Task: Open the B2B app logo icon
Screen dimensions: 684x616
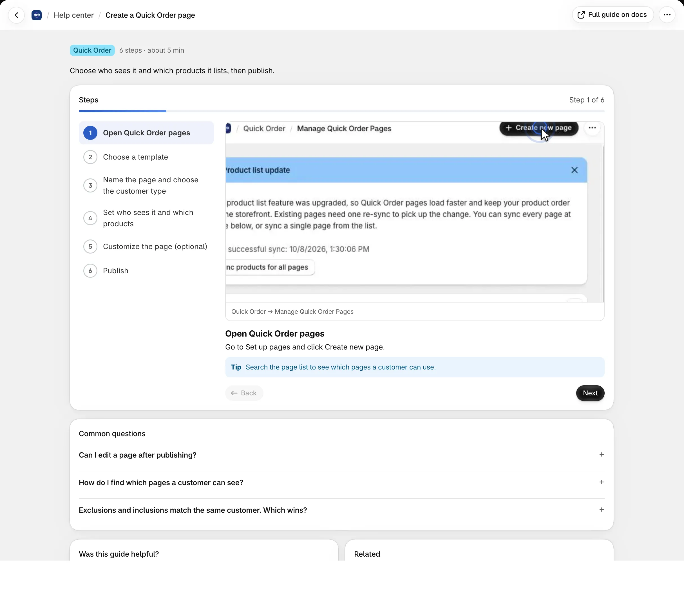Action: pos(37,15)
